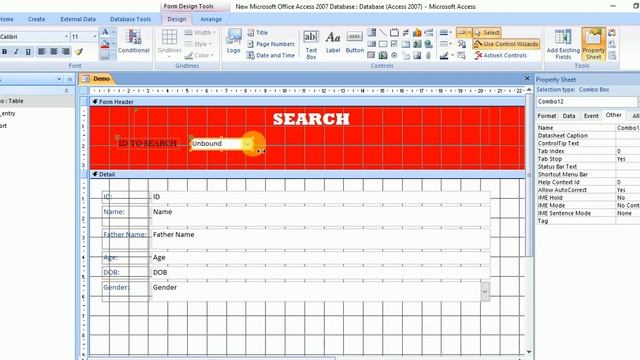Select the Format Painter brush
Image resolution: width=640 pixels, height=360 pixels.
pos(79,52)
